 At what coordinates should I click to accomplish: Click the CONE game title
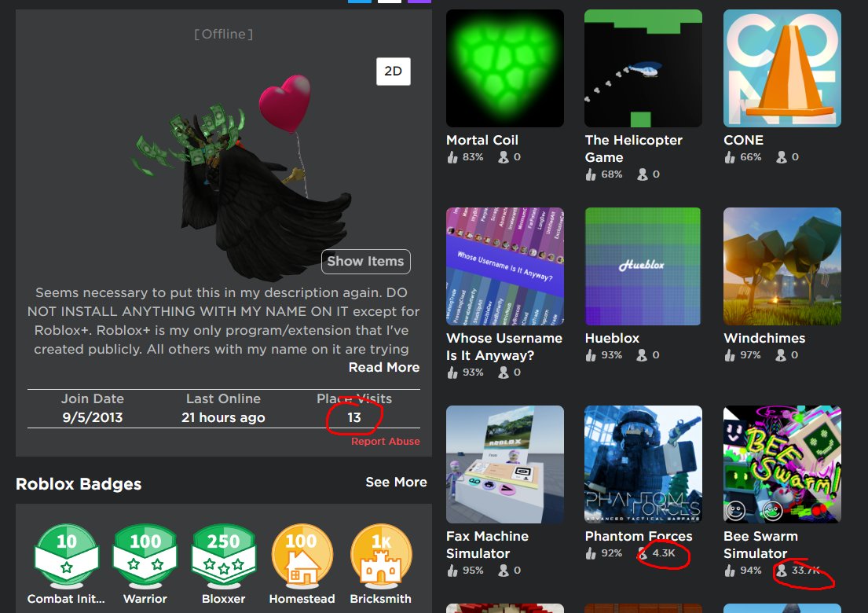(743, 140)
